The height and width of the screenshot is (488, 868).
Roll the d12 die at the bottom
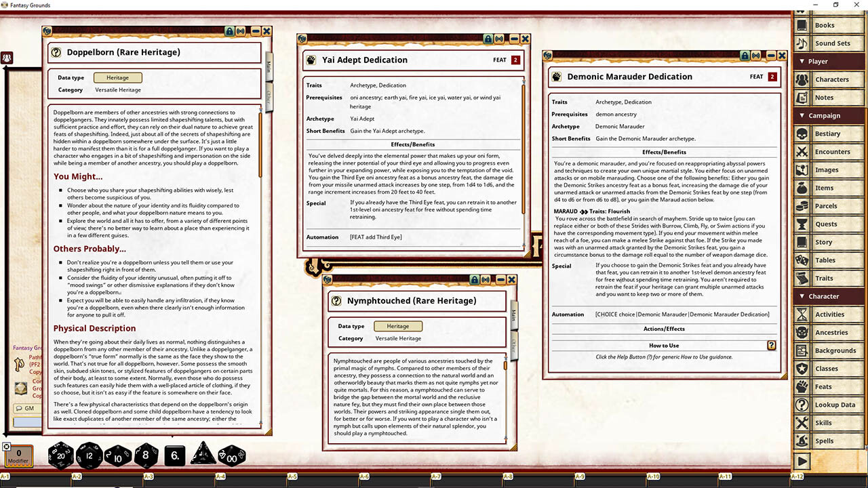click(90, 456)
